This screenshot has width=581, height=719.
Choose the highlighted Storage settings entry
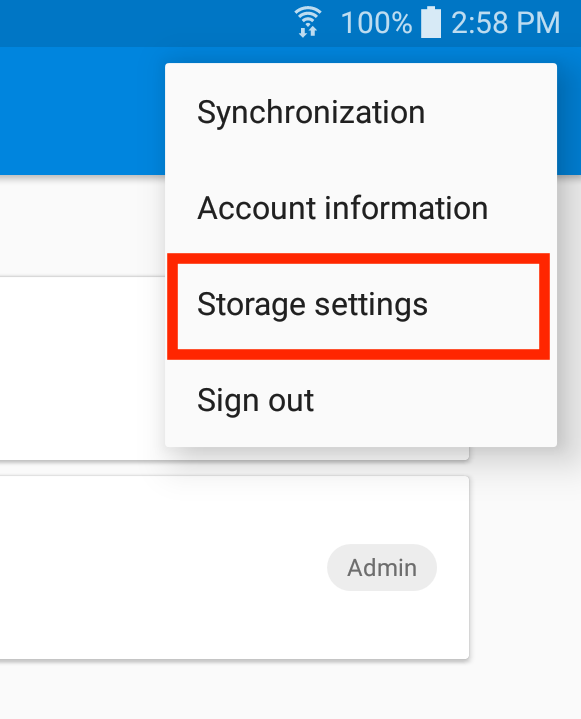(x=358, y=306)
